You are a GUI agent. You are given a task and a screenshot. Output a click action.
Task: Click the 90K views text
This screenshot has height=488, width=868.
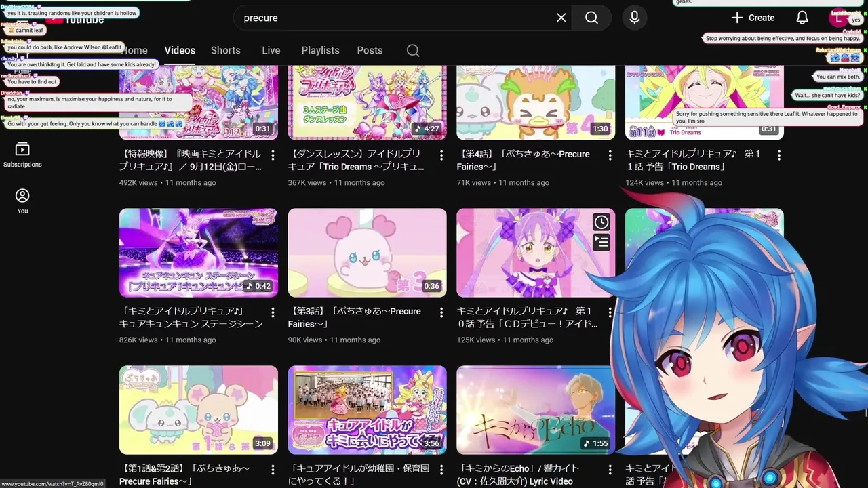305,340
